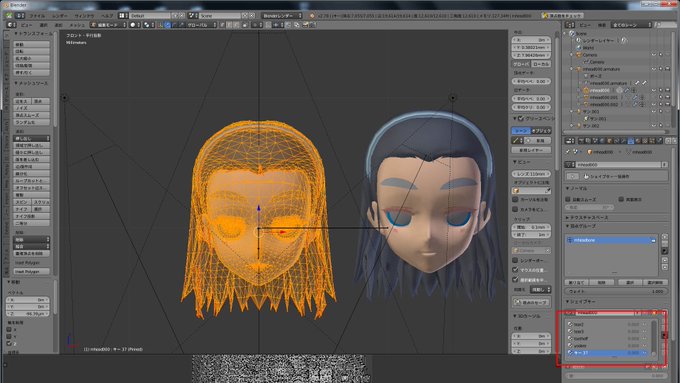Select face select mode icon in 3D header
This screenshot has width=680, height=383.
(x=237, y=25)
